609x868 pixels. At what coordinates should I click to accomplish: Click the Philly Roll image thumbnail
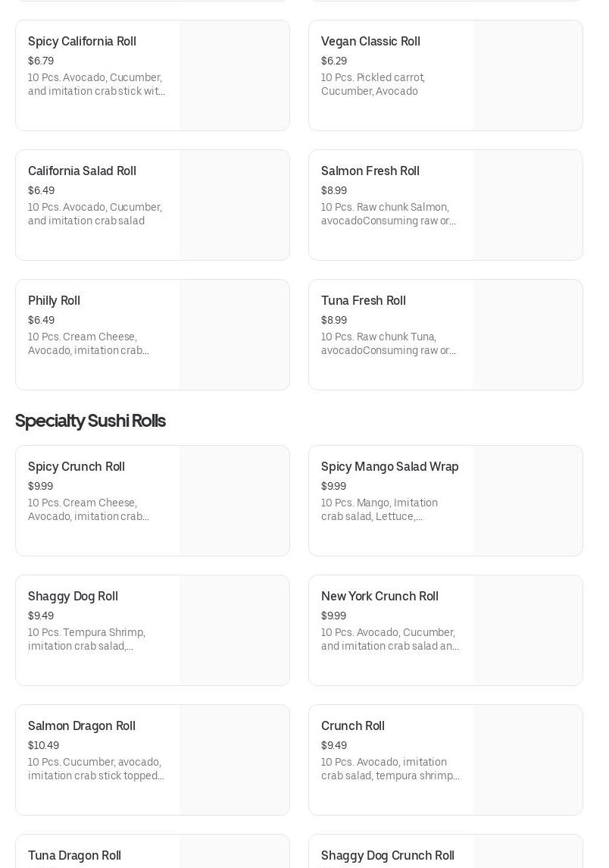click(x=234, y=335)
